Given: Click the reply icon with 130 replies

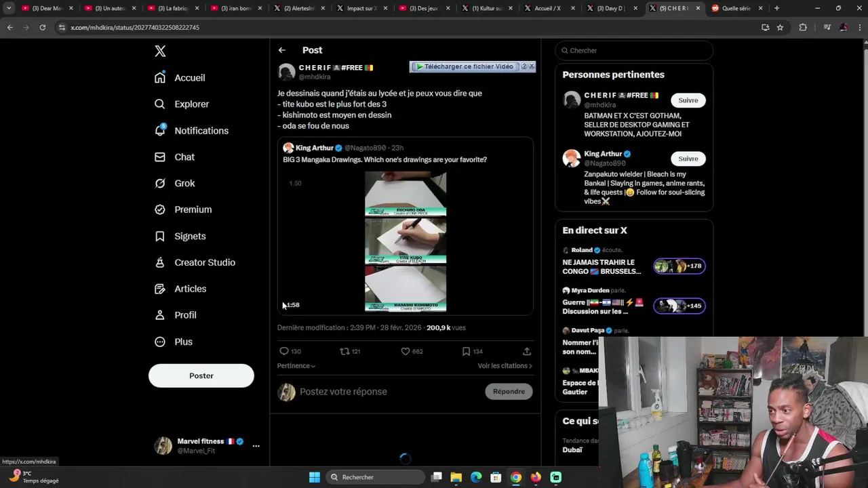Looking at the screenshot, I should pyautogui.click(x=284, y=351).
